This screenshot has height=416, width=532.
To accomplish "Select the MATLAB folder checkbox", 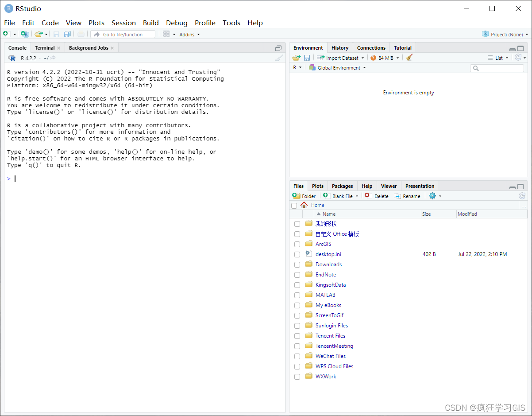I will pos(297,295).
